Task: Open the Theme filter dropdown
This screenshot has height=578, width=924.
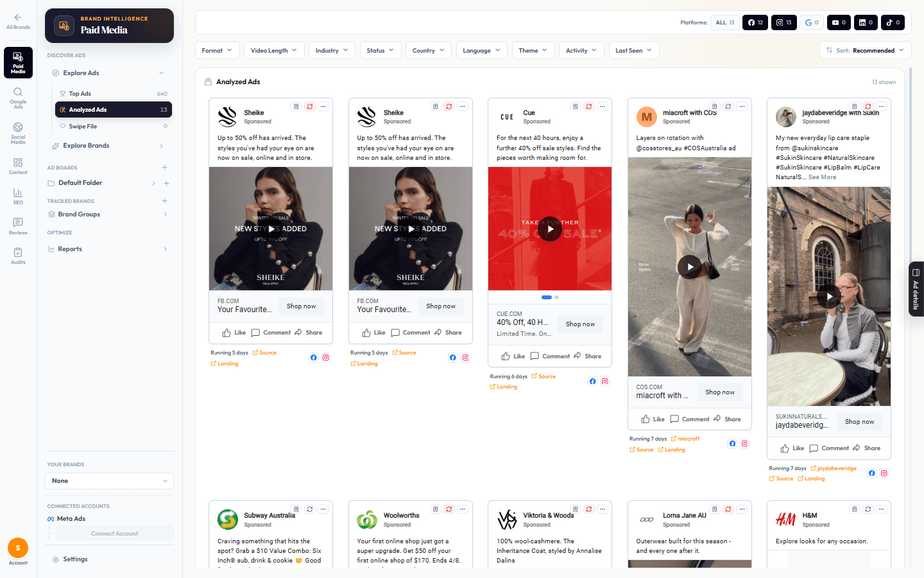Action: coord(533,50)
